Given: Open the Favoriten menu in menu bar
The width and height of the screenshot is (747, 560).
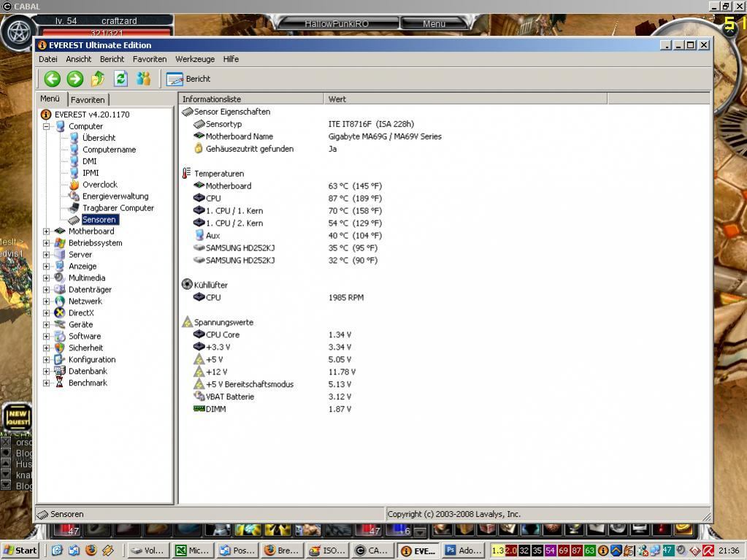Looking at the screenshot, I should [150, 59].
